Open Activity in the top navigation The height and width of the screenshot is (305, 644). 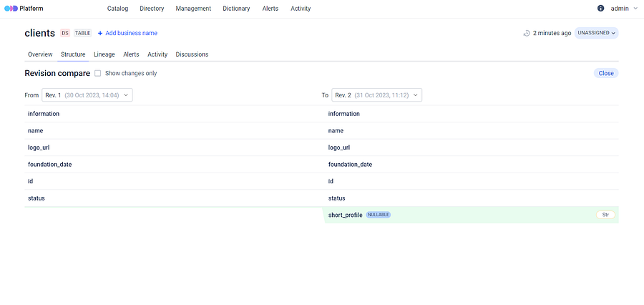pyautogui.click(x=301, y=8)
